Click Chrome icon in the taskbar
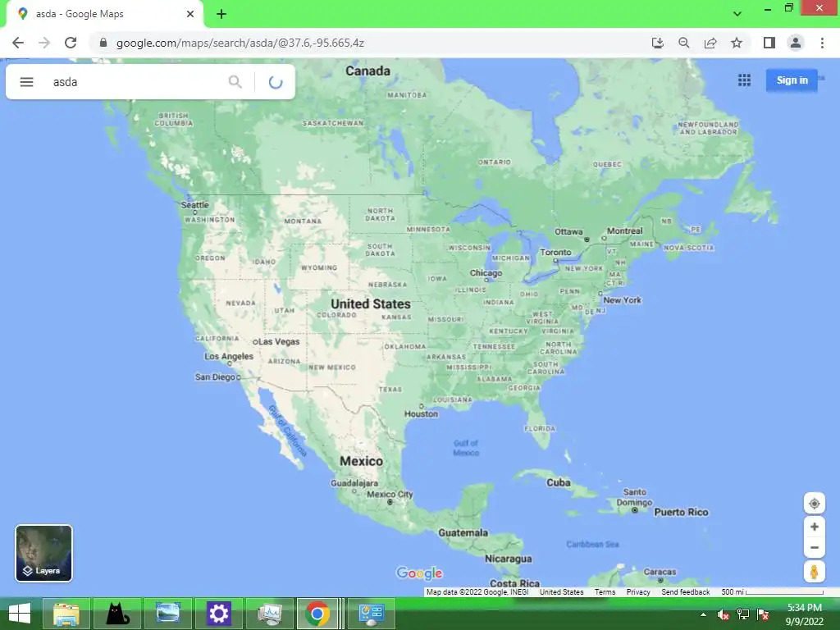 pos(317,614)
